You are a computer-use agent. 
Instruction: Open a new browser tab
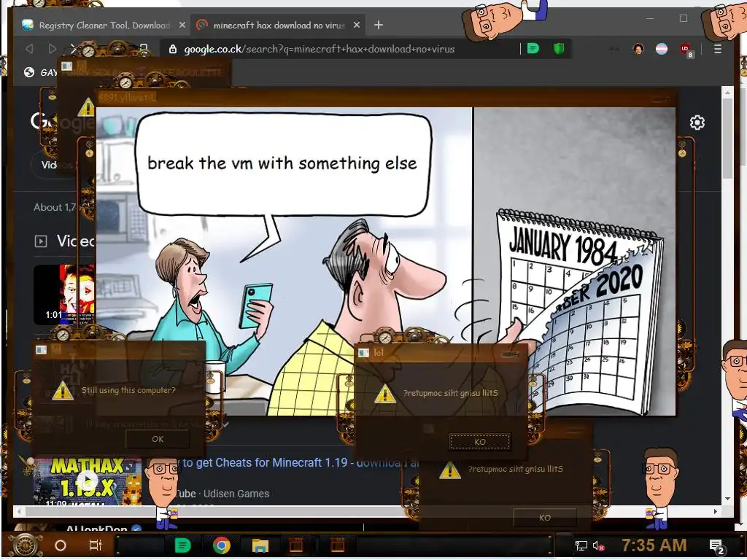[x=379, y=26]
